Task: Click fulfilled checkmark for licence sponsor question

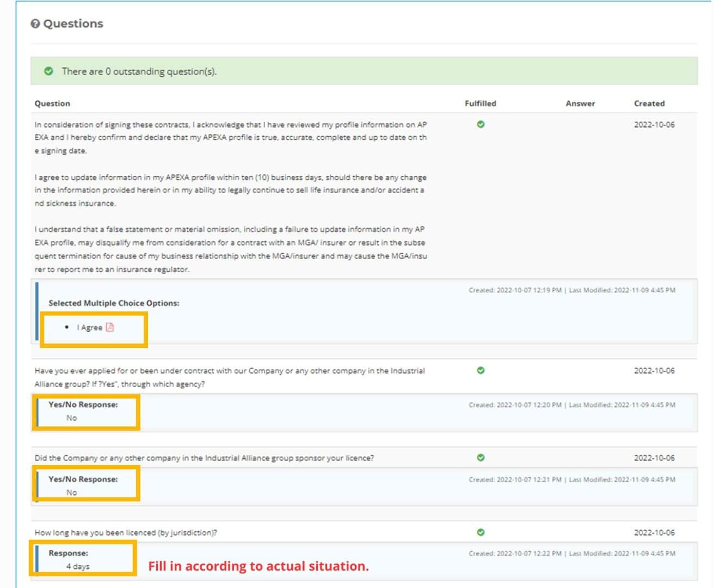Action: pyautogui.click(x=481, y=458)
